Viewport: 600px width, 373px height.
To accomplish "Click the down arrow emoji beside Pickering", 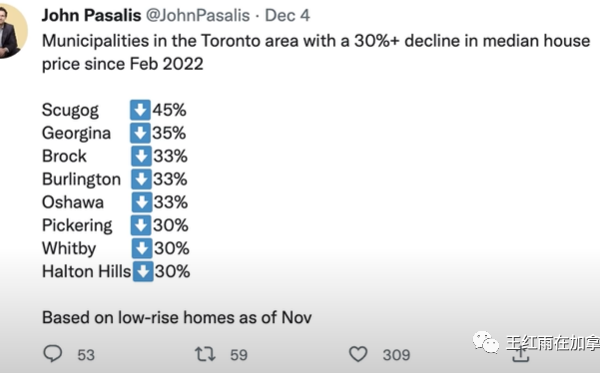I will point(141,225).
